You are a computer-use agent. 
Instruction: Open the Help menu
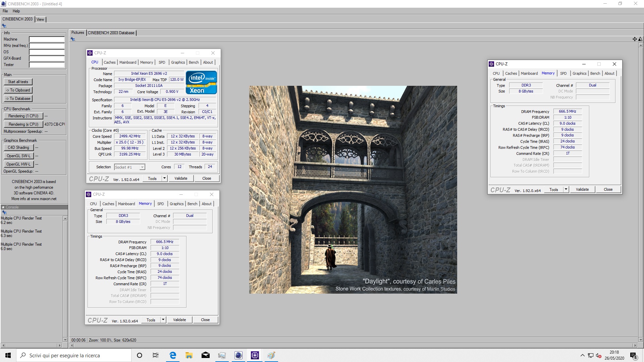pyautogui.click(x=16, y=11)
